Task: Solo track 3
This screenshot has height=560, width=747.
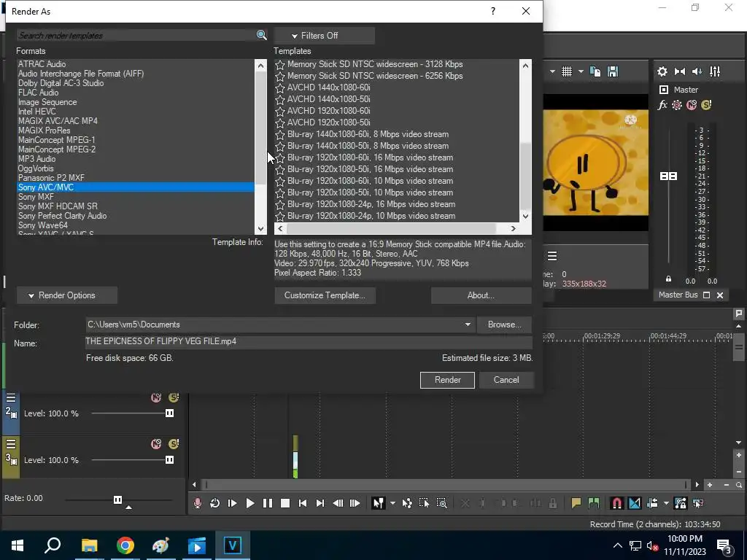Action: (174, 444)
